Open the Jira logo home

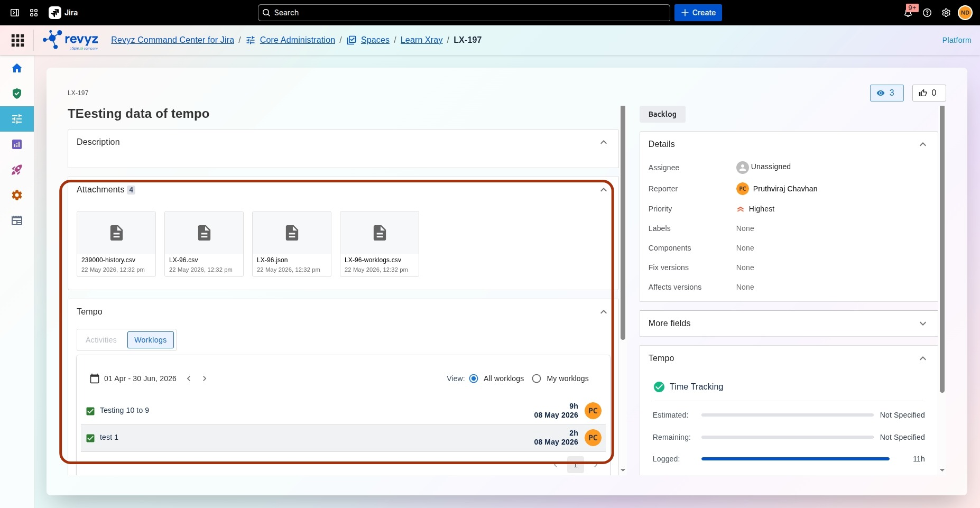[63, 13]
